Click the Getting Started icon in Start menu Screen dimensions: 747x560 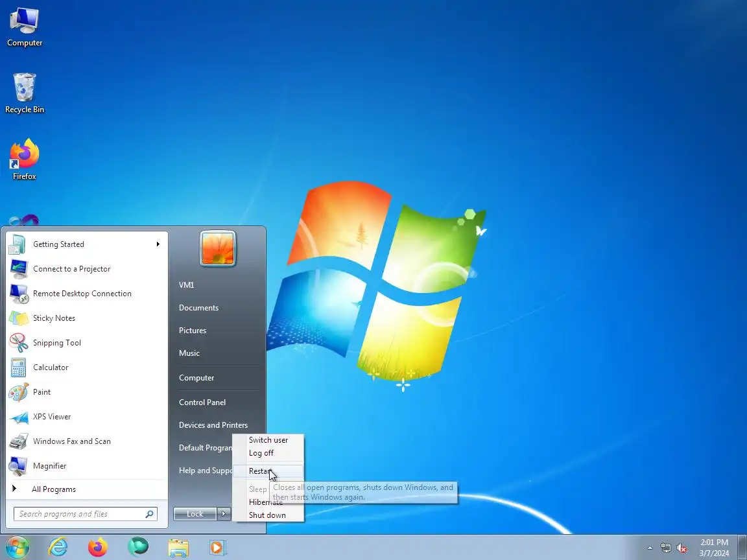(18, 244)
